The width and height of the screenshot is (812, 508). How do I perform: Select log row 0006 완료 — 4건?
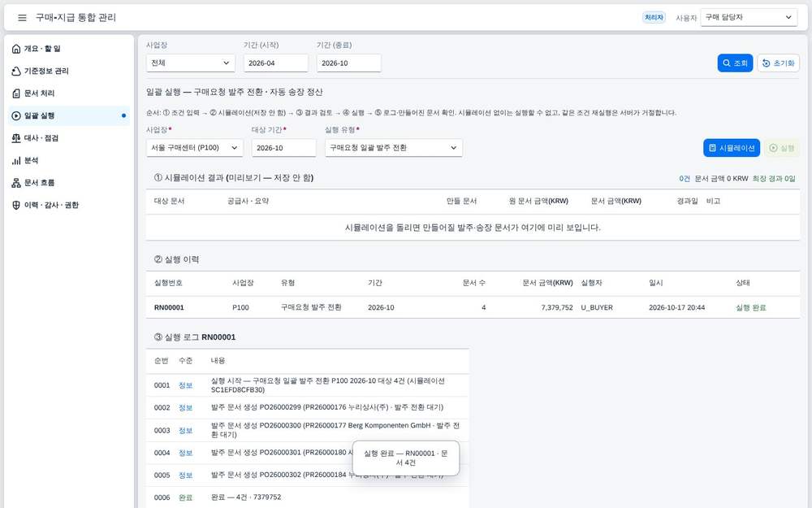click(308, 497)
